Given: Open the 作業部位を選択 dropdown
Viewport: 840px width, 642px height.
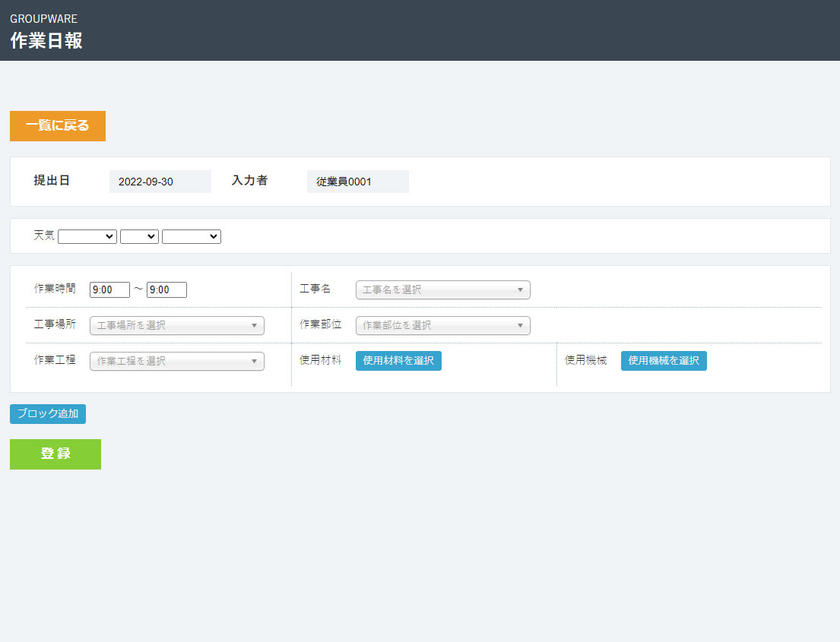Looking at the screenshot, I should (442, 326).
